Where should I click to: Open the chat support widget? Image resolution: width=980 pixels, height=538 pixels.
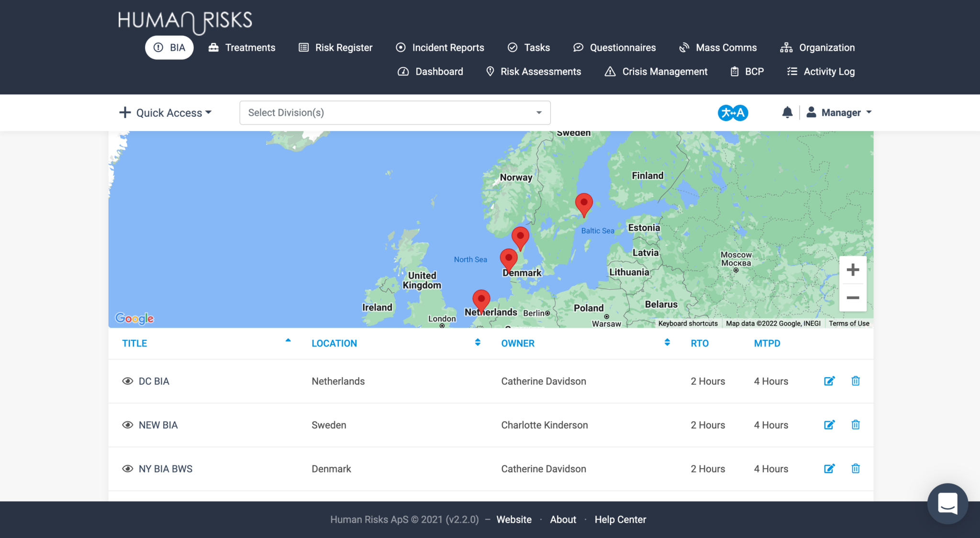point(947,504)
